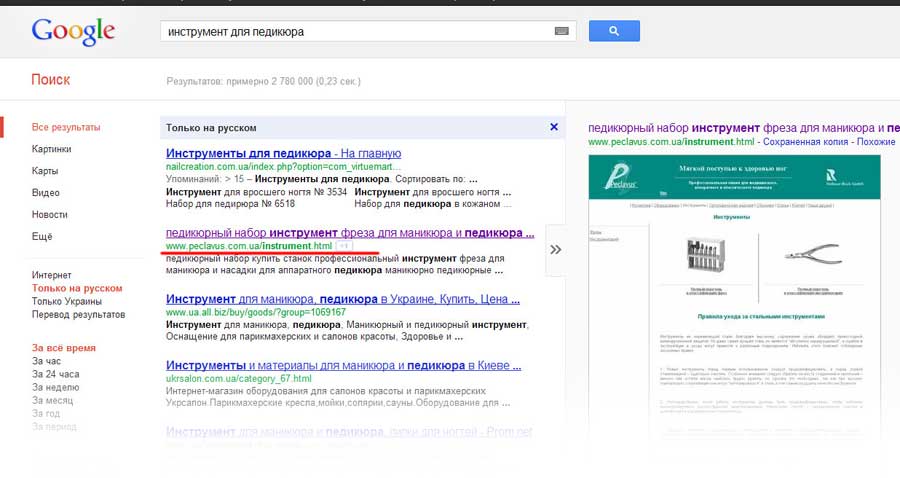Open 'Сохраненная копия' cached page link
Image resolution: width=900 pixels, height=478 pixels.
click(x=805, y=141)
